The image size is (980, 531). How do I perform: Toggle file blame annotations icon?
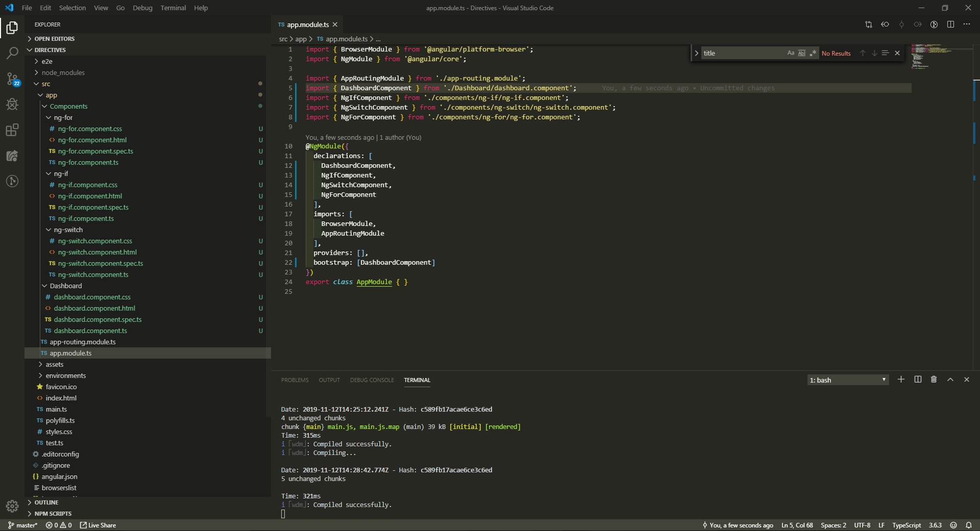(x=934, y=24)
